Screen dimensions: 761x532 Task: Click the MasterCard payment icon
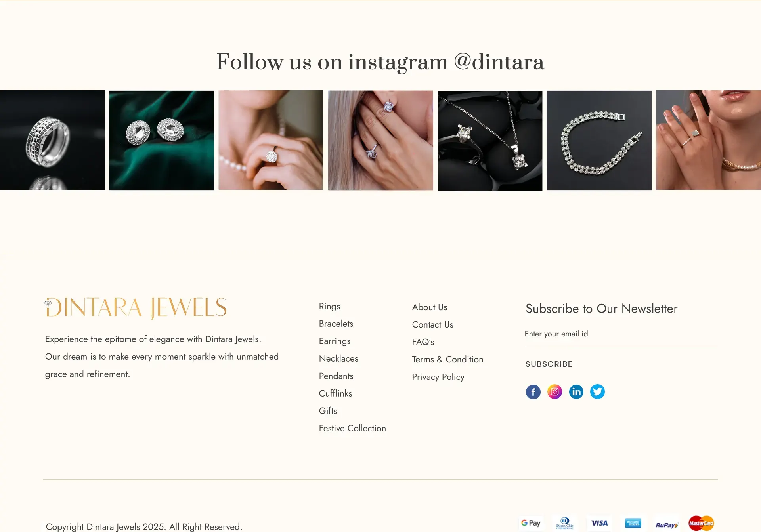click(701, 523)
